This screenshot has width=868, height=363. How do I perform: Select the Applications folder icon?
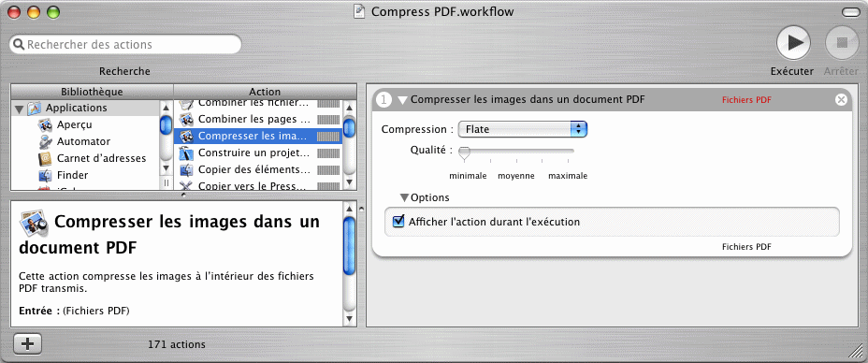coord(35,108)
